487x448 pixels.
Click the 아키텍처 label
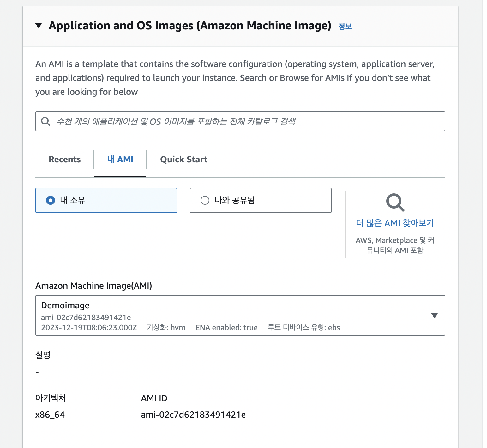tap(51, 398)
